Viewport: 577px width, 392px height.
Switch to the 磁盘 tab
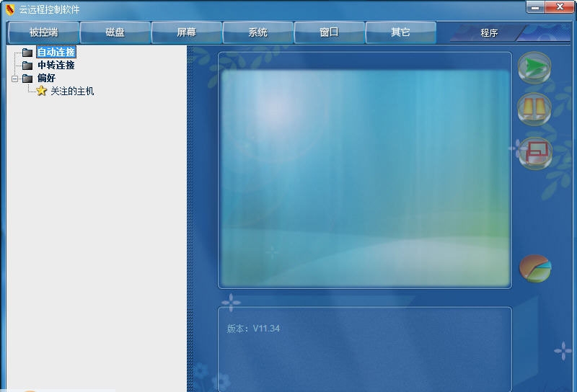[x=115, y=32]
